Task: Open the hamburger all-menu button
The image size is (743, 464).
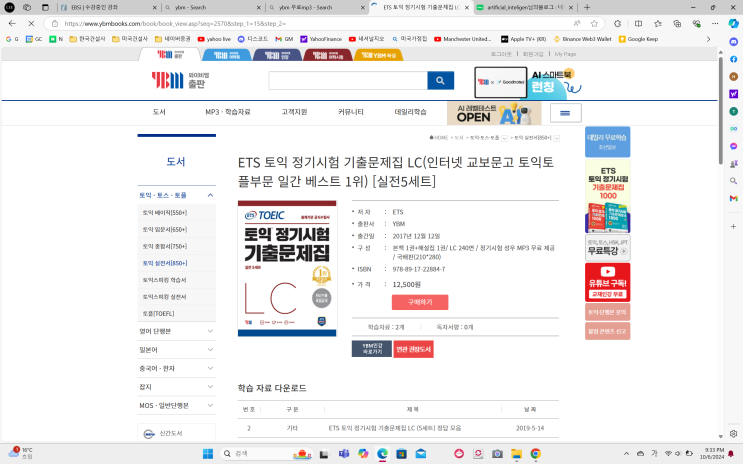Action: 565,113
